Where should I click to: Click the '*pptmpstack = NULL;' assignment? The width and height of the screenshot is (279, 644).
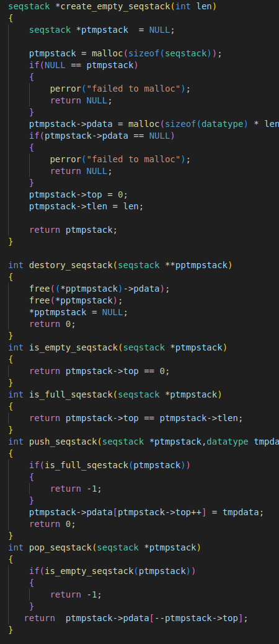tap(78, 312)
